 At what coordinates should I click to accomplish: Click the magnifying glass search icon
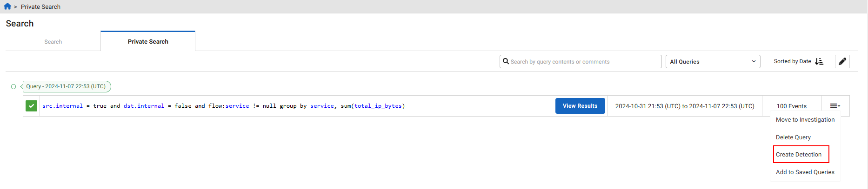[506, 61]
